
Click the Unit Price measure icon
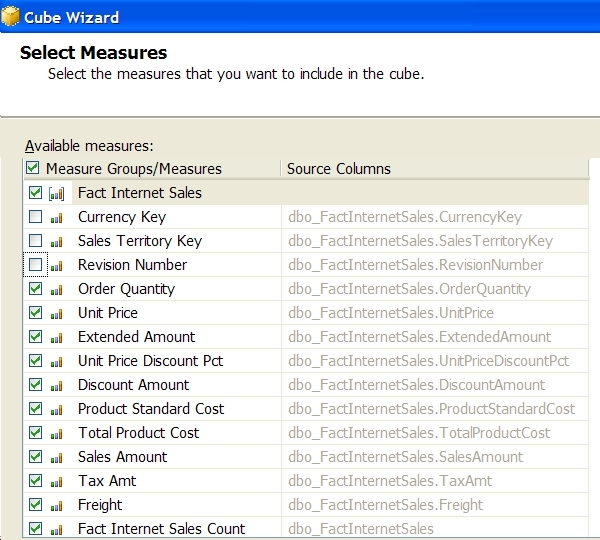pyautogui.click(x=56, y=314)
